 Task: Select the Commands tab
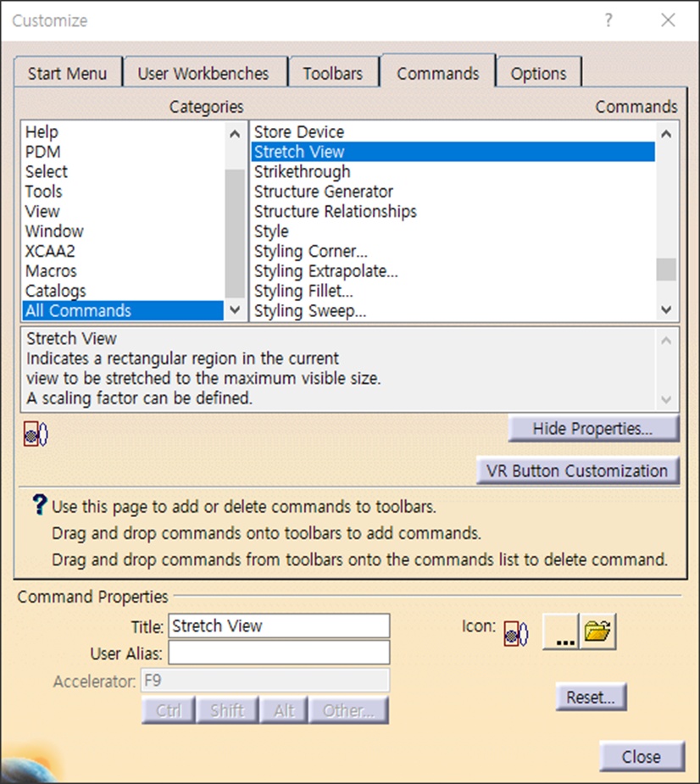coord(438,72)
